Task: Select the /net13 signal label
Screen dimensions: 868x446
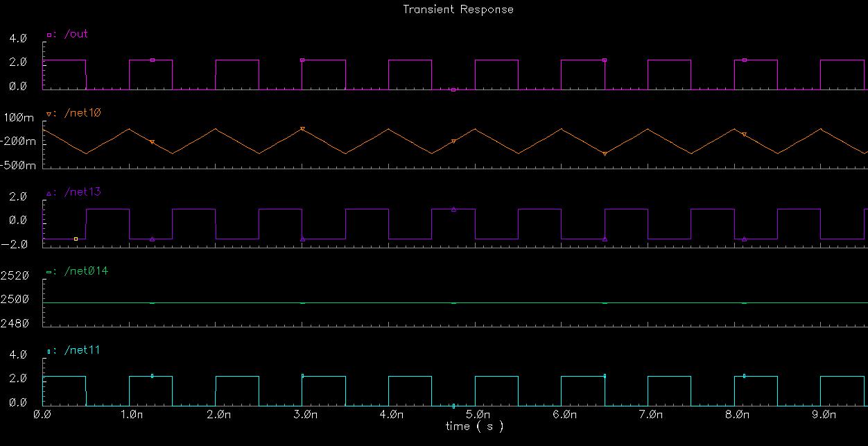Action: click(83, 192)
